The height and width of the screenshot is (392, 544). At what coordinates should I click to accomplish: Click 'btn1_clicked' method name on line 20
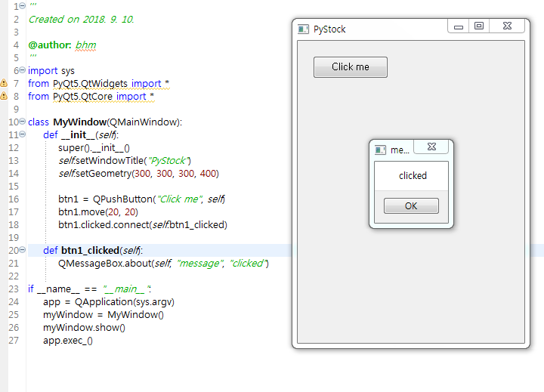[x=90, y=251]
